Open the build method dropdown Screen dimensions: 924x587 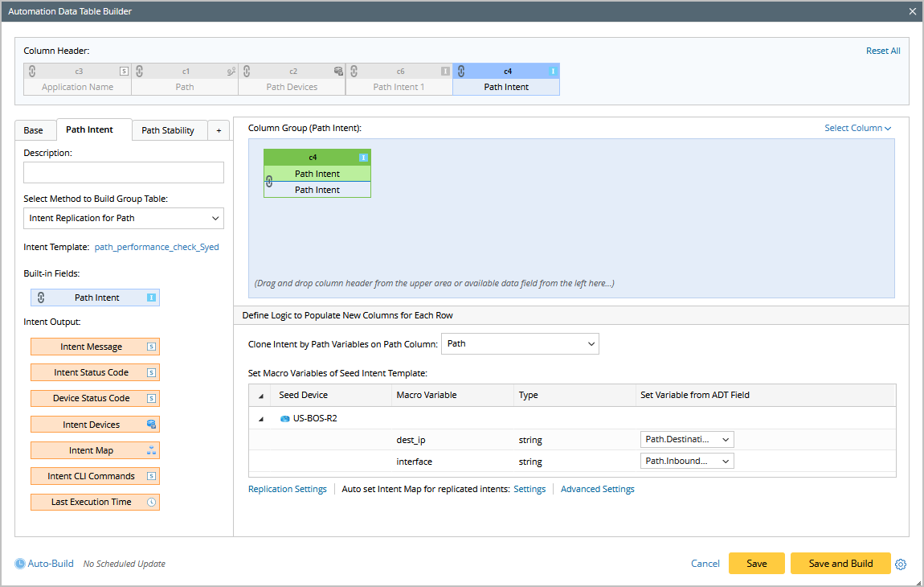pos(124,218)
